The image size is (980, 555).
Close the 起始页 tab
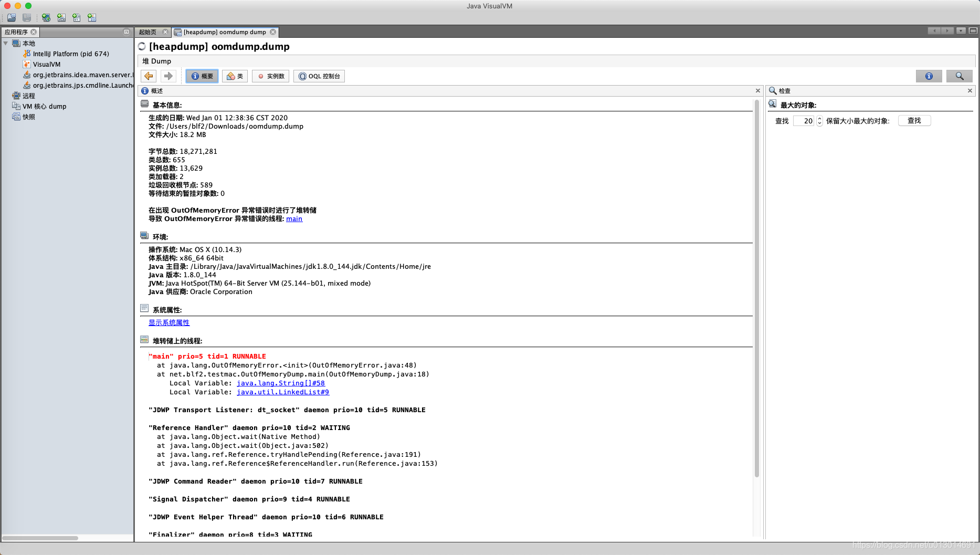click(x=165, y=32)
